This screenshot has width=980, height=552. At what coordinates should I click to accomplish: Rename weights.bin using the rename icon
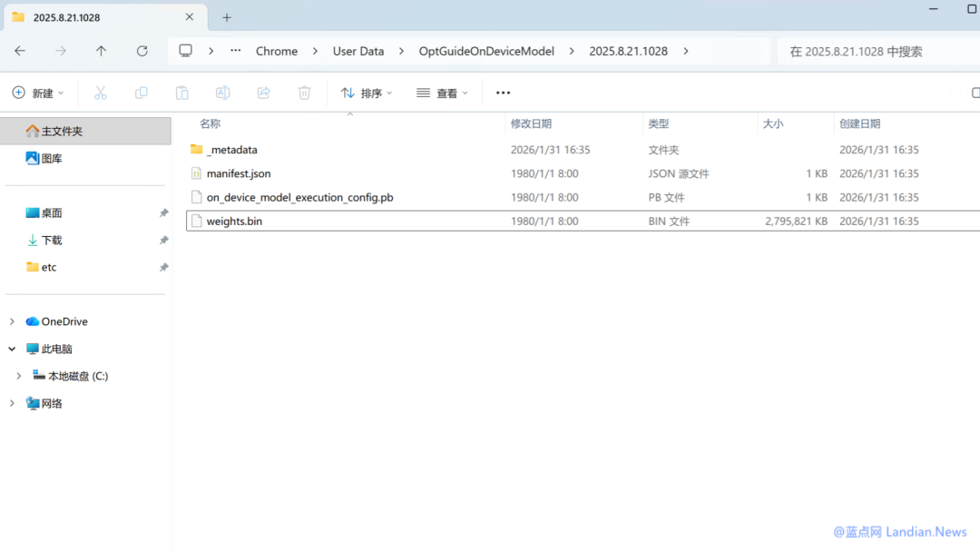pos(222,92)
